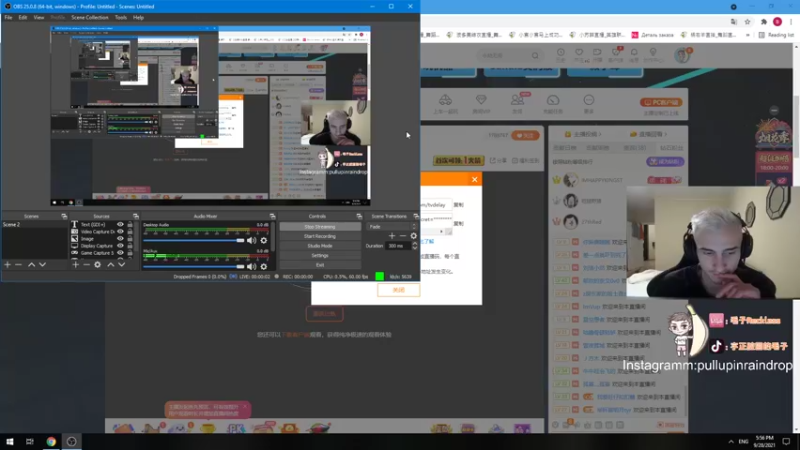The height and width of the screenshot is (450, 800).
Task: Hide the Display Capture source
Action: coord(120,246)
